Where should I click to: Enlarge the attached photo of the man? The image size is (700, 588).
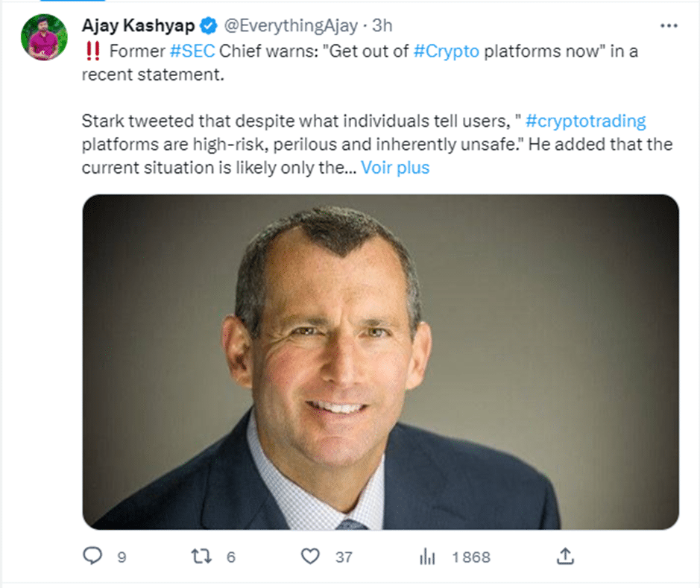click(x=380, y=361)
